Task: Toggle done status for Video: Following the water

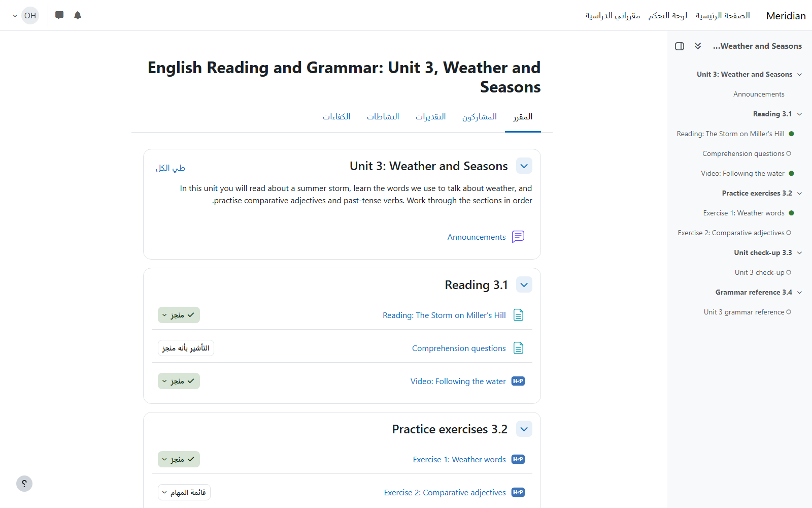Action: coord(179,381)
